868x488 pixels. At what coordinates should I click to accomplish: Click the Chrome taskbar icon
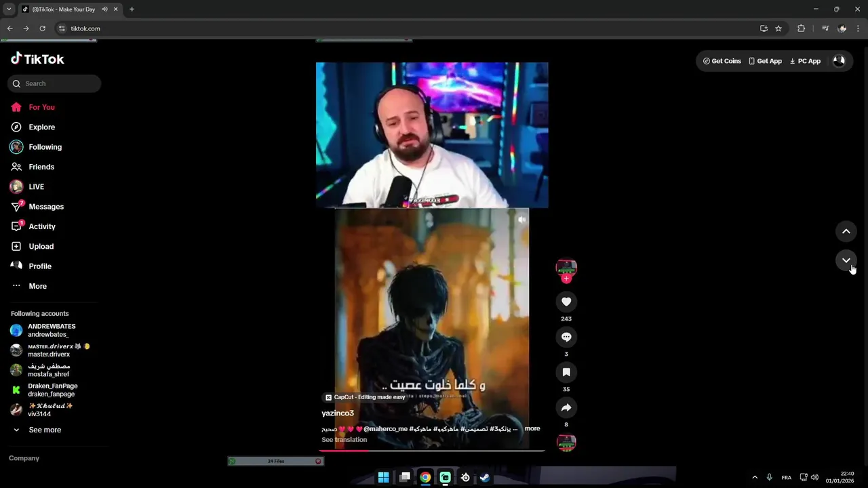point(425,477)
